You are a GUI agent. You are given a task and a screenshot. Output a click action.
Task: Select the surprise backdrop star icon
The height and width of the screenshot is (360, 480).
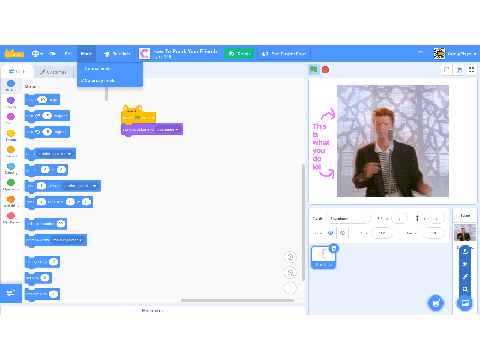click(465, 264)
